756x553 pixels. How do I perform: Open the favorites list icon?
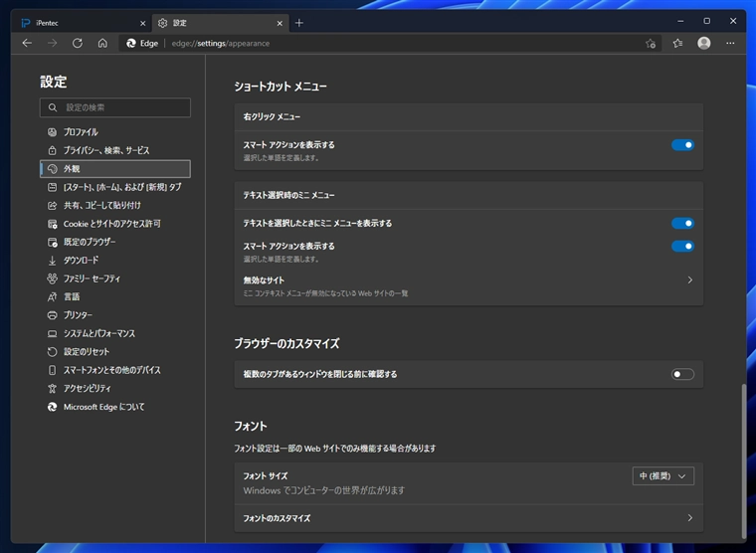[677, 44]
